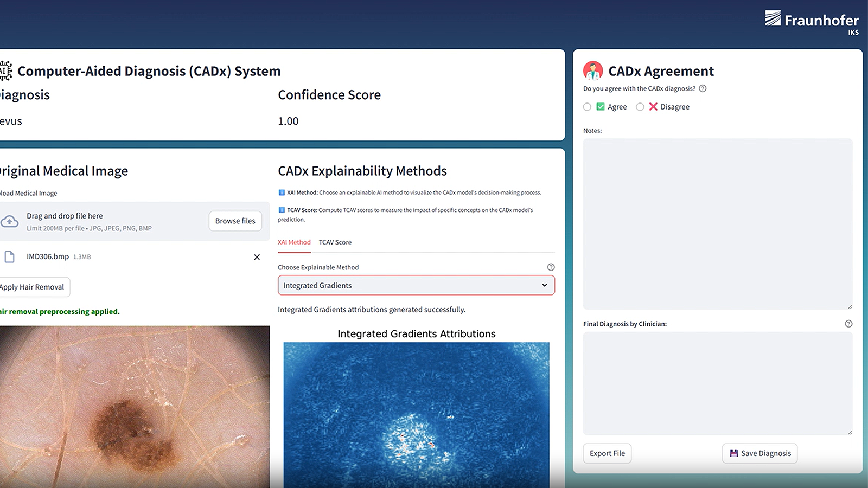Open help icon for Choose Explainable Method
Image resolution: width=868 pixels, height=488 pixels.
coord(551,267)
